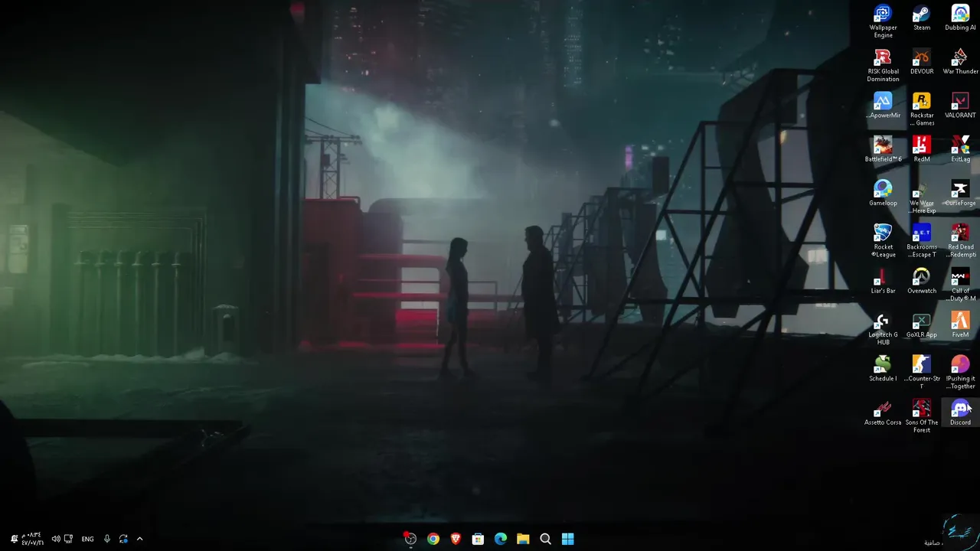Screen dimensions: 980x551
Task: Switch the ENG input language indicator
Action: click(x=87, y=539)
